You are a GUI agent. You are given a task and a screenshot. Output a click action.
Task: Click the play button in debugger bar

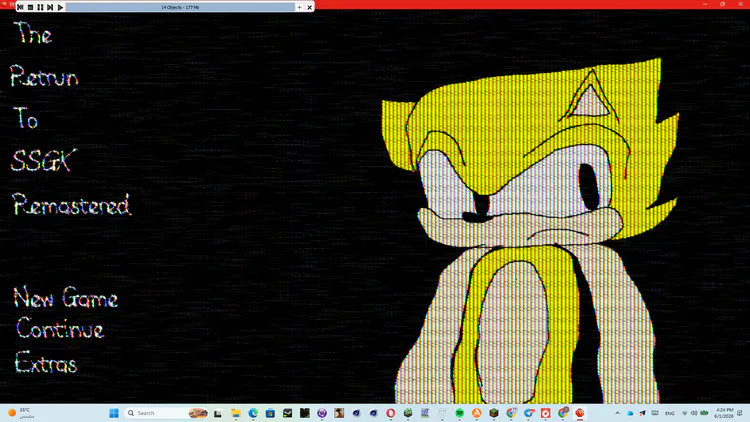click(60, 7)
